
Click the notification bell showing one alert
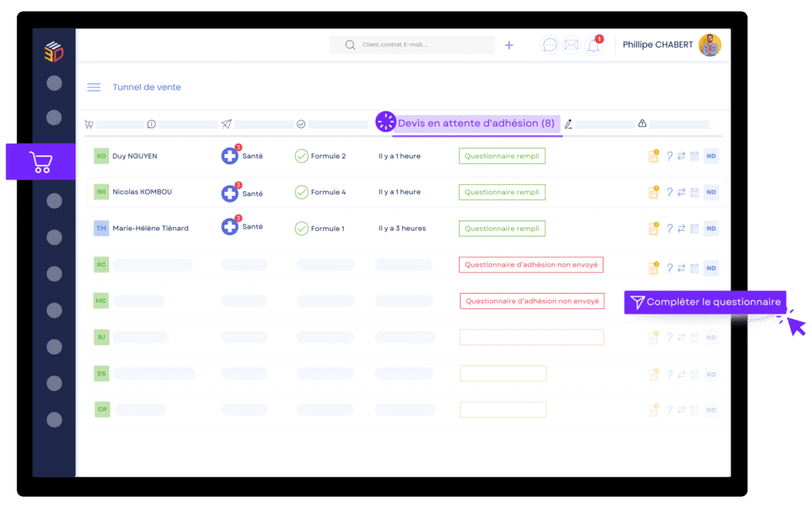593,45
